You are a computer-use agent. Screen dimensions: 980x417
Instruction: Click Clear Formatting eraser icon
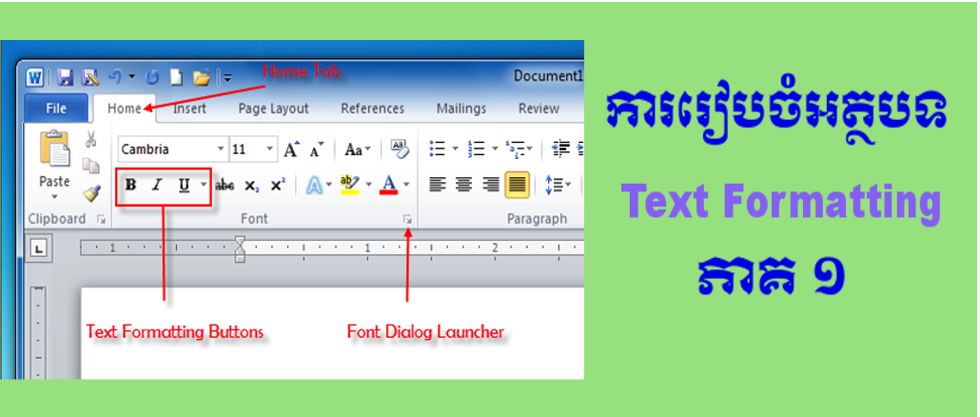399,149
